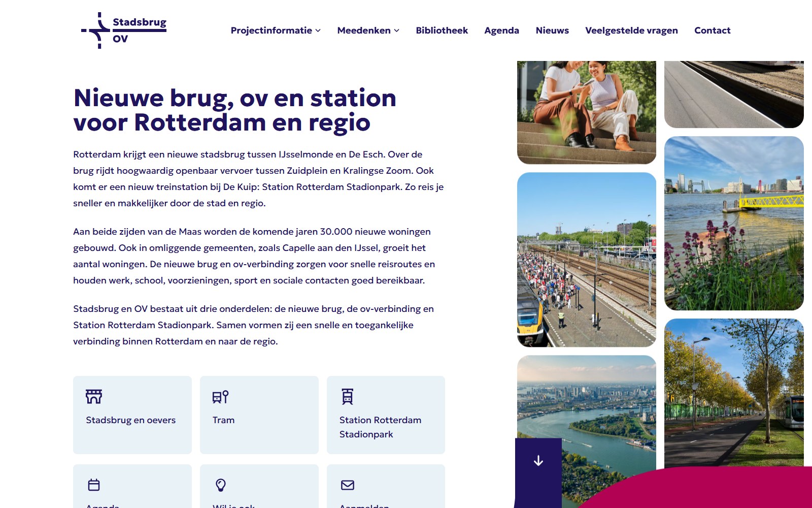Click the Stadsbrug OV logo
Screen dimensions: 812x508
pos(124,30)
